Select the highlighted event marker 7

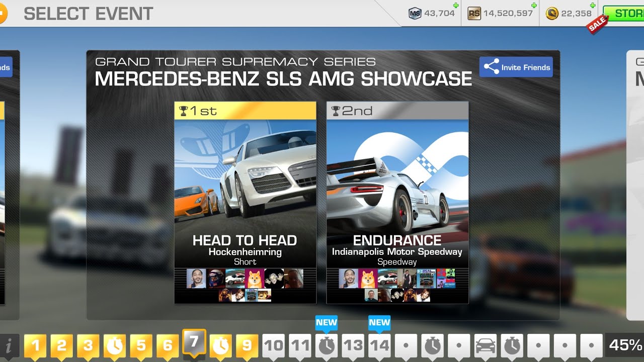point(194,343)
